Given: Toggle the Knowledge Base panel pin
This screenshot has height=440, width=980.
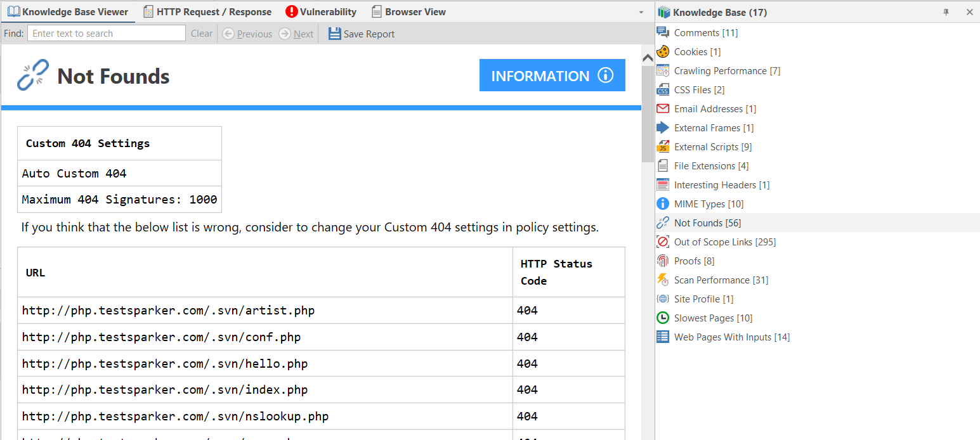Looking at the screenshot, I should tap(946, 11).
